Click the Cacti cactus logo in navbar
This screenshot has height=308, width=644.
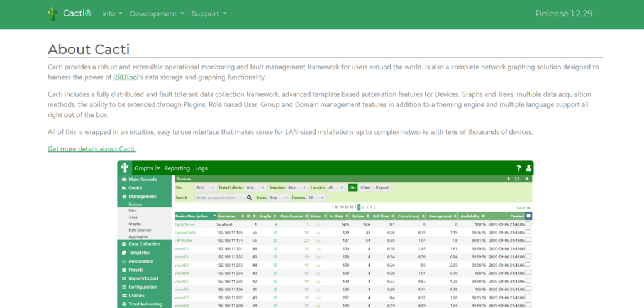pyautogui.click(x=52, y=14)
